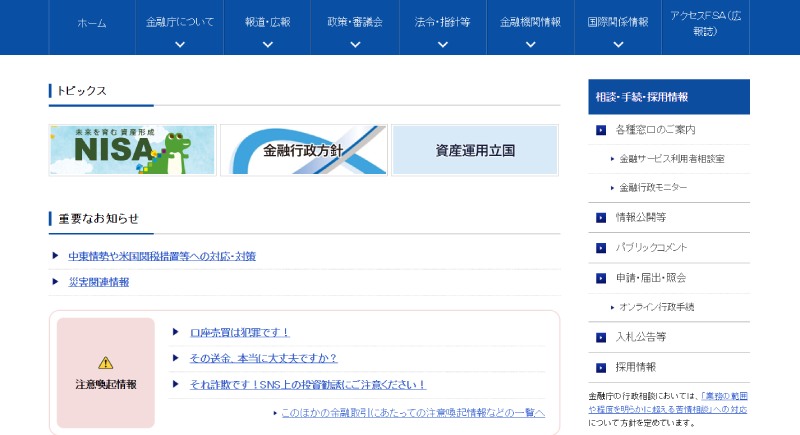Viewport: 800px width, 435px height.
Task: Click small arrow beside このほかの金融取引 link
Action: click(275, 413)
